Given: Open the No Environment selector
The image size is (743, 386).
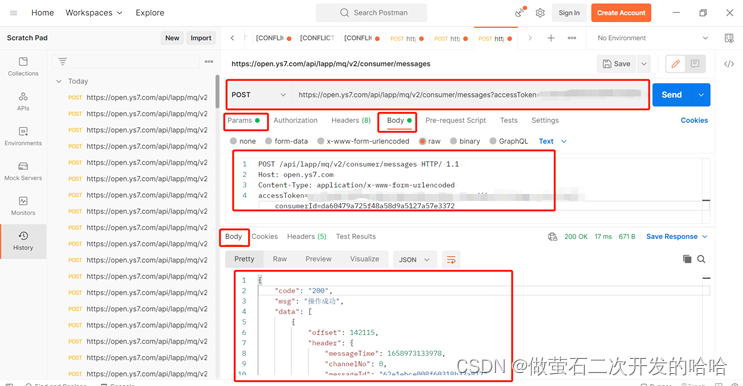Looking at the screenshot, I should click(652, 38).
